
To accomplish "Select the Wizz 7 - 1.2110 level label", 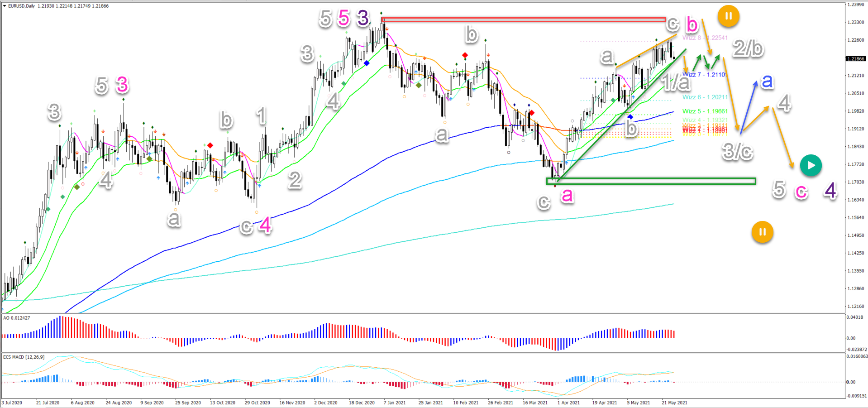I will (x=704, y=75).
